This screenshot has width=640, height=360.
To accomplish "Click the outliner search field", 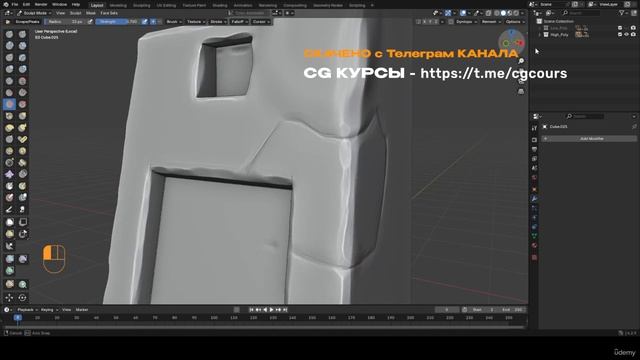I will point(582,13).
